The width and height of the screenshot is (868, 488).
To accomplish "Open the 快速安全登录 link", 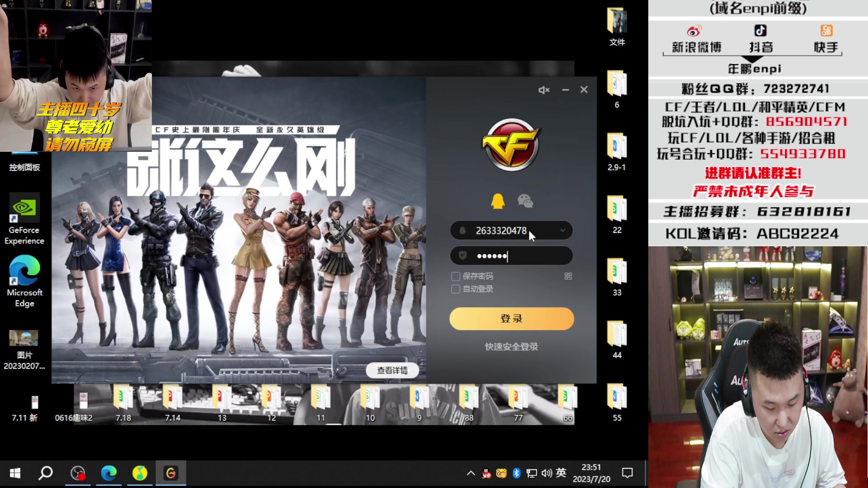I will pos(511,347).
